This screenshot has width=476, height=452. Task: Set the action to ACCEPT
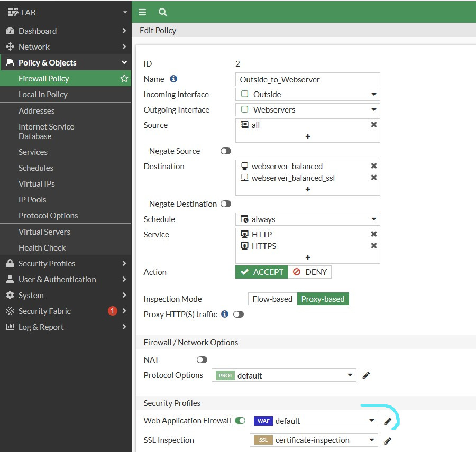pyautogui.click(x=262, y=272)
